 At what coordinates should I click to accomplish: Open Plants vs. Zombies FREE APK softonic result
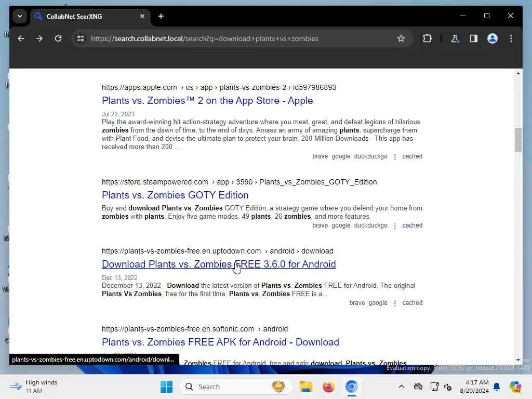[220, 342]
